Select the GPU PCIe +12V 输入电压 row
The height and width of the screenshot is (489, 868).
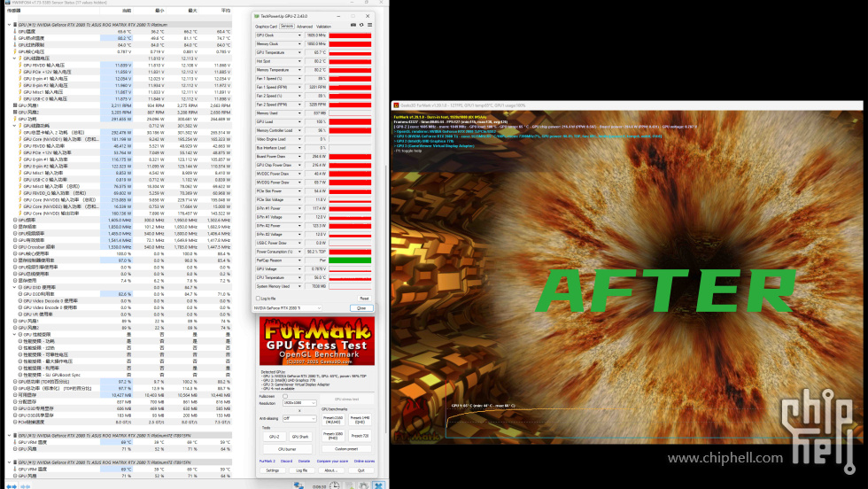(x=119, y=72)
